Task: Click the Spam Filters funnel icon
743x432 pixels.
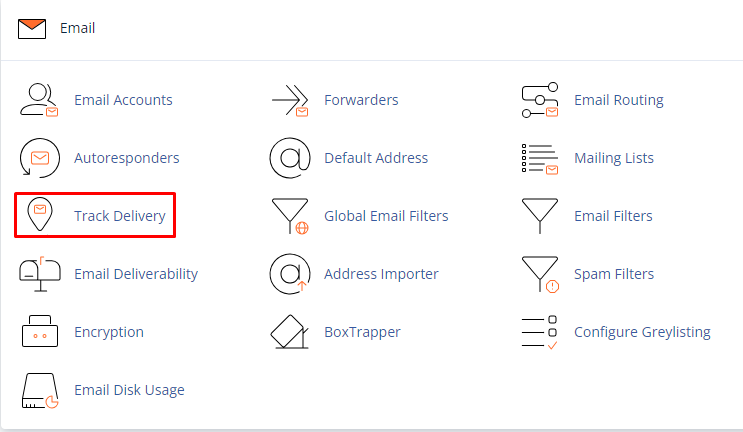Action: (x=540, y=275)
